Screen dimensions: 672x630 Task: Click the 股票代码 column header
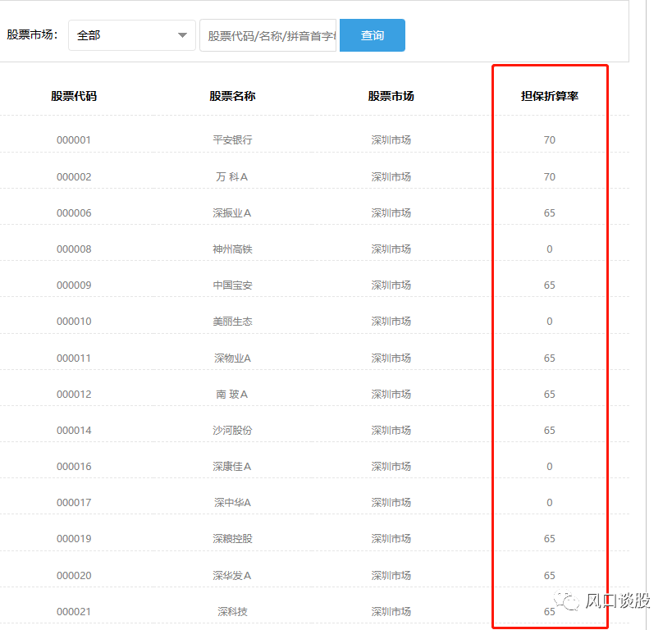coord(75,95)
